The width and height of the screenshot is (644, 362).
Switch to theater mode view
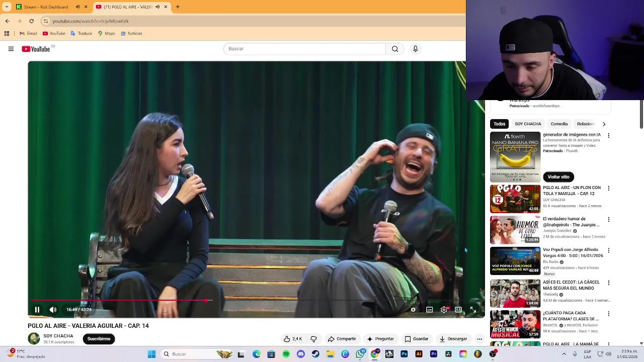[458, 310]
